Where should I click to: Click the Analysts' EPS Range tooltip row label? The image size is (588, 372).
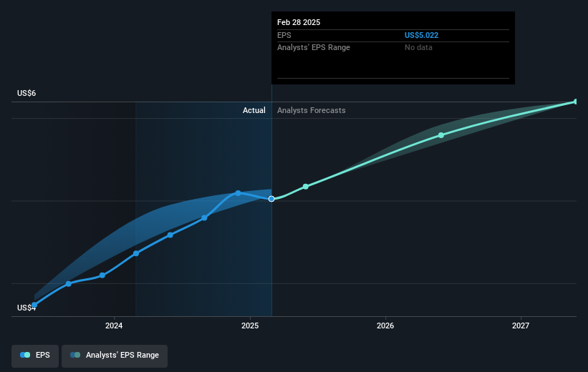pyautogui.click(x=314, y=48)
